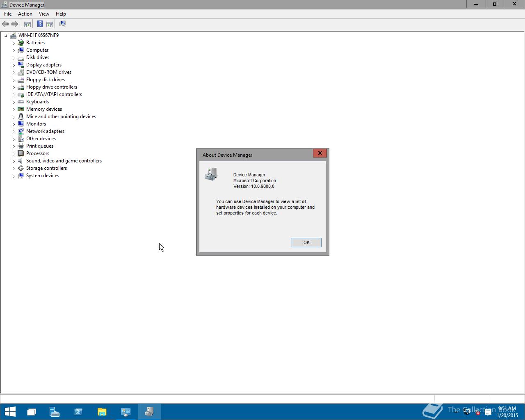The width and height of the screenshot is (525, 420).
Task: Select the Storage controllers label
Action: (x=46, y=168)
